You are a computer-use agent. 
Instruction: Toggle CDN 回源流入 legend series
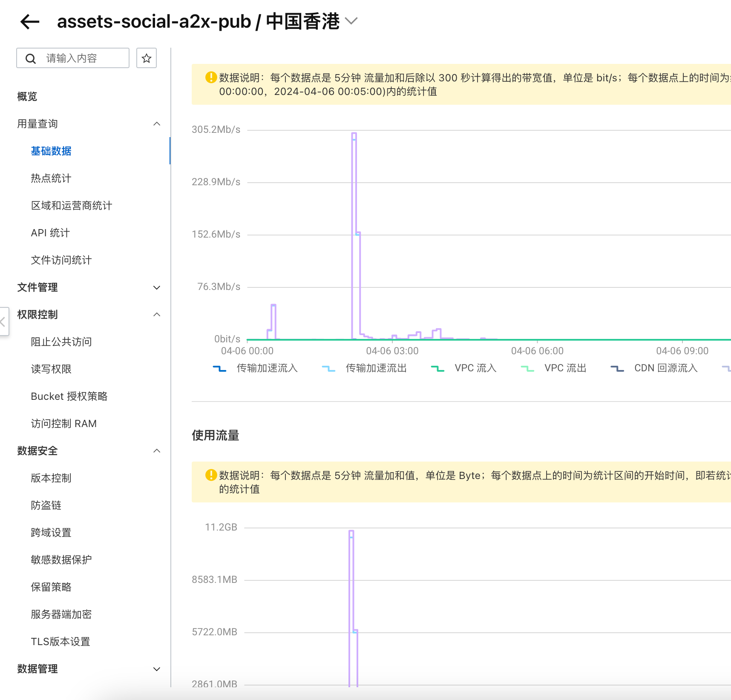pos(655,368)
